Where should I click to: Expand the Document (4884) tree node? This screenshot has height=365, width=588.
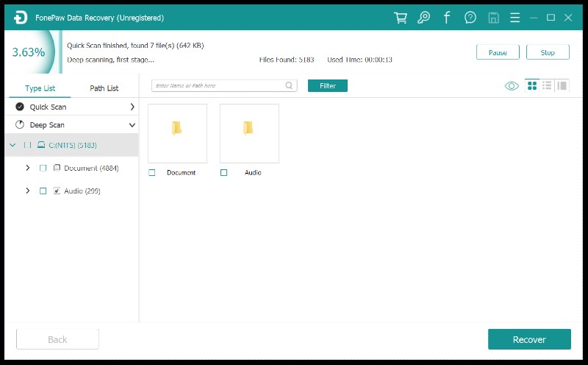28,168
